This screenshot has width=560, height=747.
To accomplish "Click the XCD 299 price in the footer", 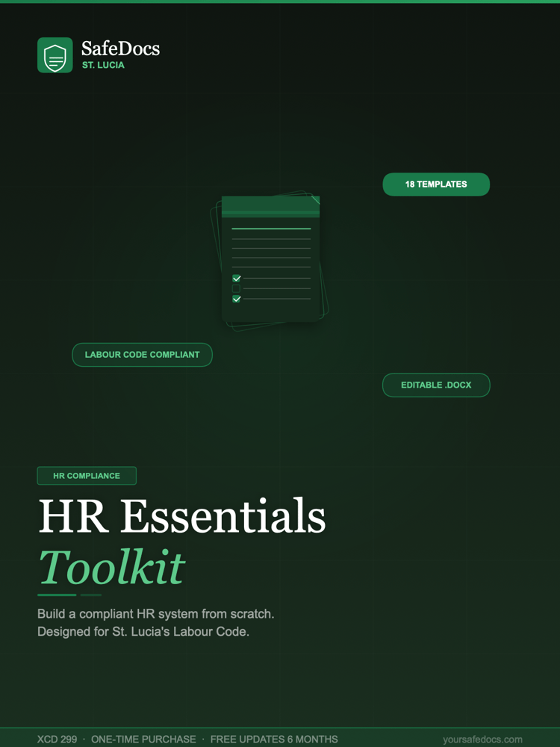I will click(x=57, y=740).
